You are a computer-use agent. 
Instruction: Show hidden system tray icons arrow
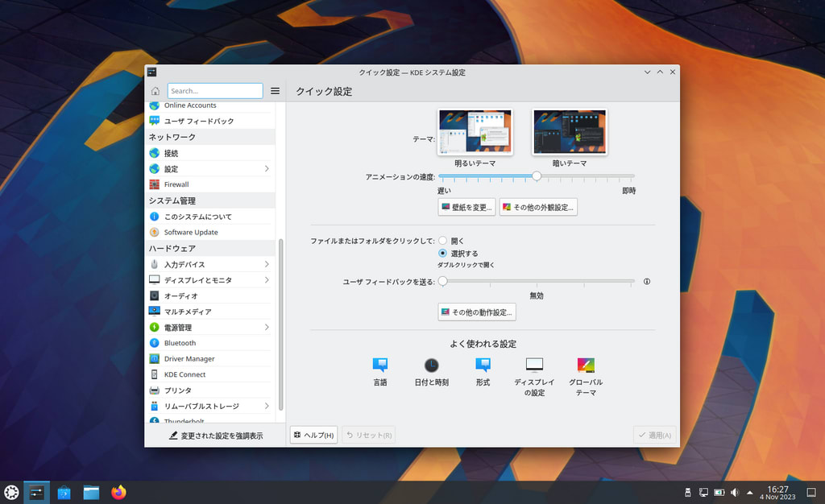click(750, 493)
